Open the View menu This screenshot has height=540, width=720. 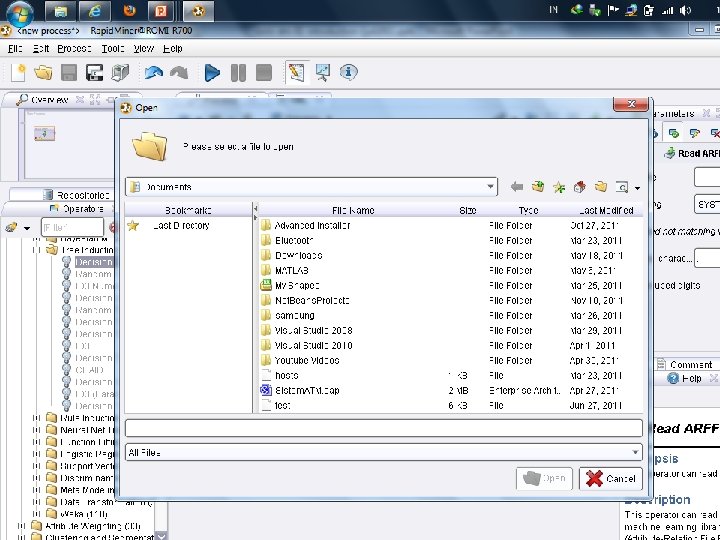point(144,48)
